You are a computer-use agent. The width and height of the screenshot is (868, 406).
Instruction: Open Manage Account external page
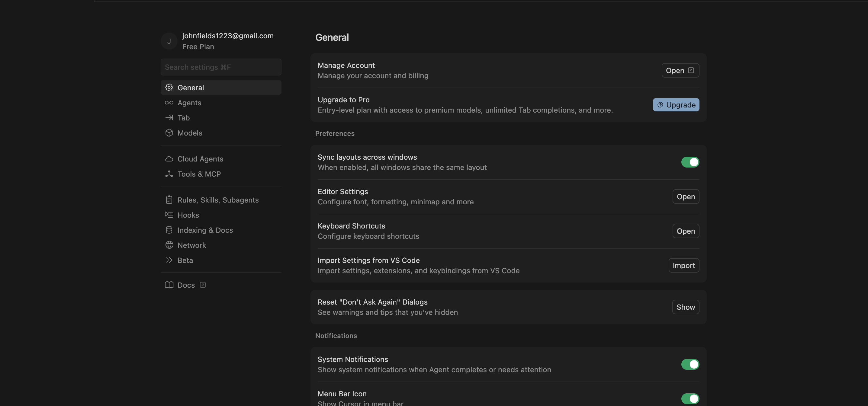[680, 70]
